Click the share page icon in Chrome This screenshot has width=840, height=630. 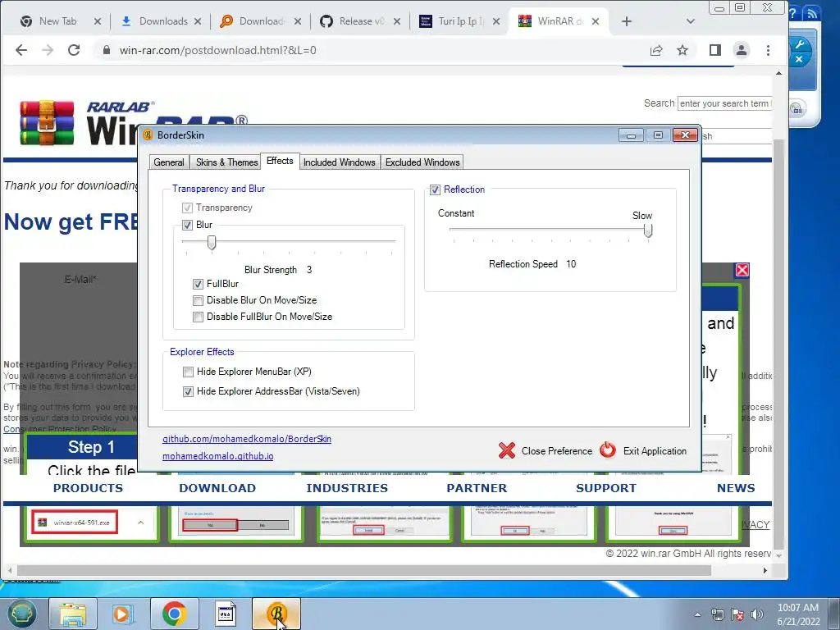click(656, 50)
